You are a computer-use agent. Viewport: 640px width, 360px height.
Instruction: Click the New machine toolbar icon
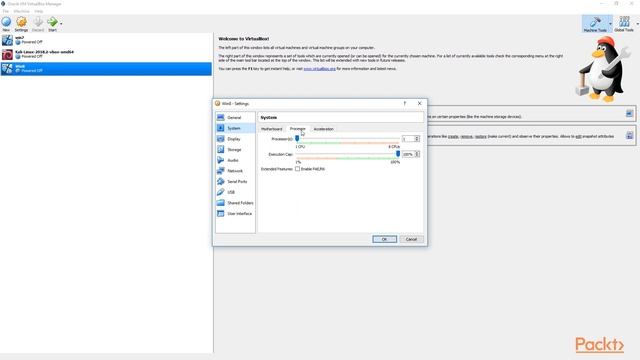(6, 24)
